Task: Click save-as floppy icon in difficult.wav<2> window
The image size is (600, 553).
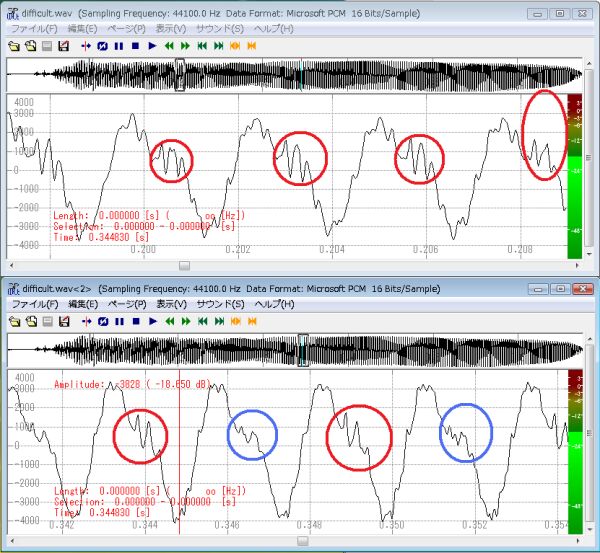Action: pos(64,321)
